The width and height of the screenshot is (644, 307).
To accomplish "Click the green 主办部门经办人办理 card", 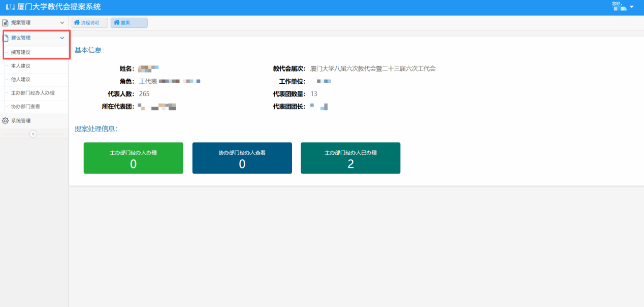I will pyautogui.click(x=133, y=158).
